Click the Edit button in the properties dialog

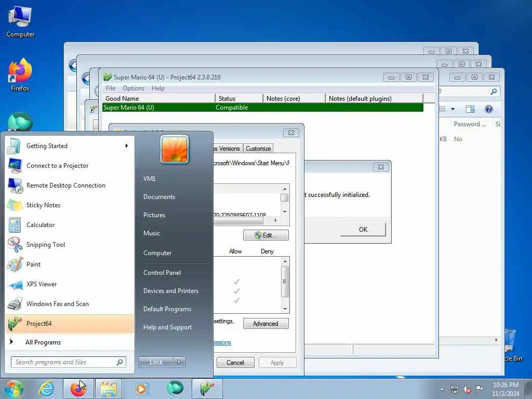[266, 235]
